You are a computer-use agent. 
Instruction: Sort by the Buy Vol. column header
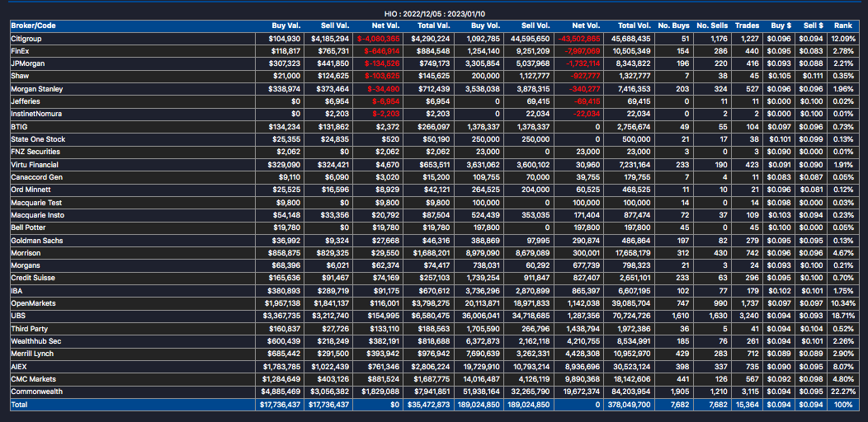pos(486,26)
